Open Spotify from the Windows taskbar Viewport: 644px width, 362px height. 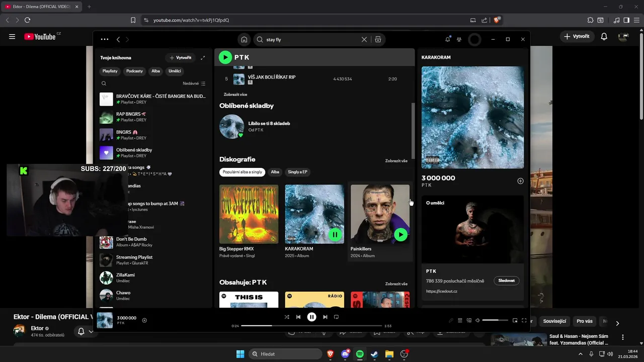[x=360, y=354]
